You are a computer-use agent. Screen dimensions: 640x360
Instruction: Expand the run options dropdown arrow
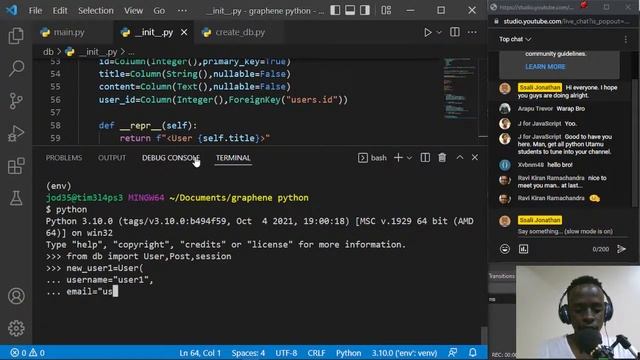439,32
